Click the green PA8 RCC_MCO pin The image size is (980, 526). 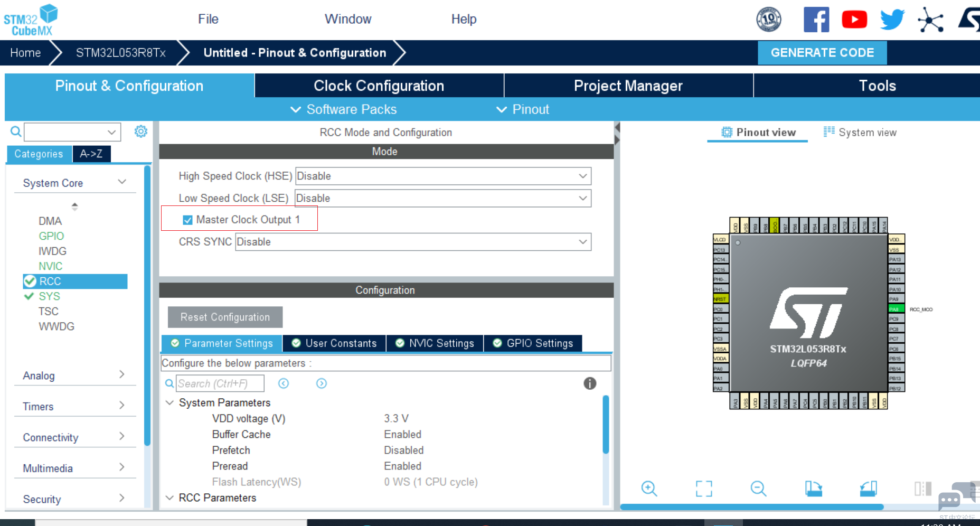pos(896,309)
